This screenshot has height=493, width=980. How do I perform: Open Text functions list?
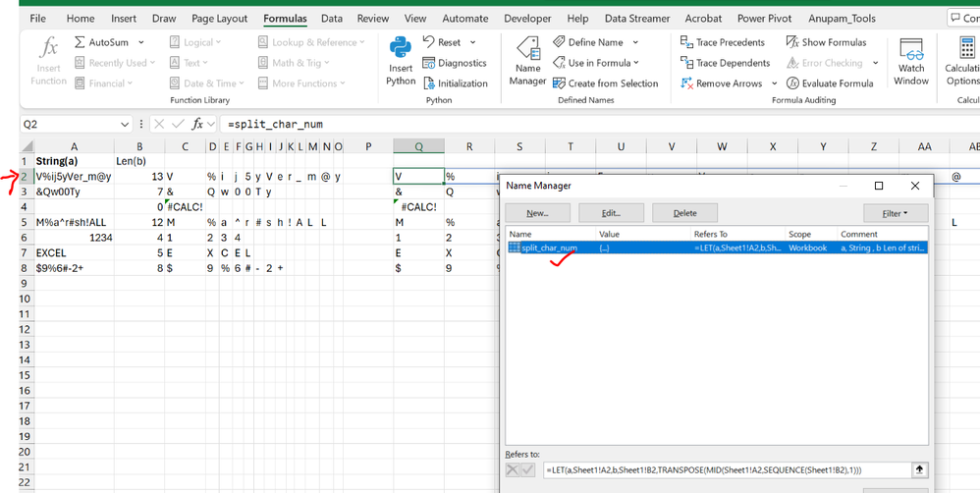(x=189, y=63)
